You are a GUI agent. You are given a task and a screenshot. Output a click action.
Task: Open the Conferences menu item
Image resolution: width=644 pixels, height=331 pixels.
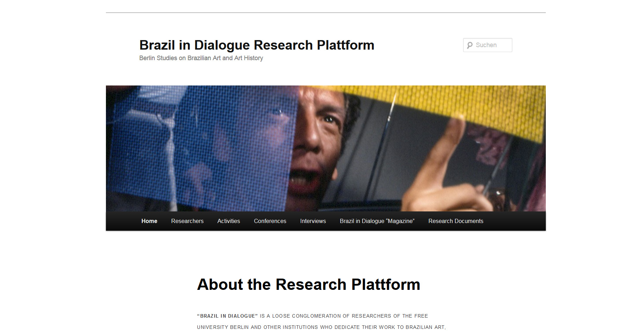click(270, 221)
